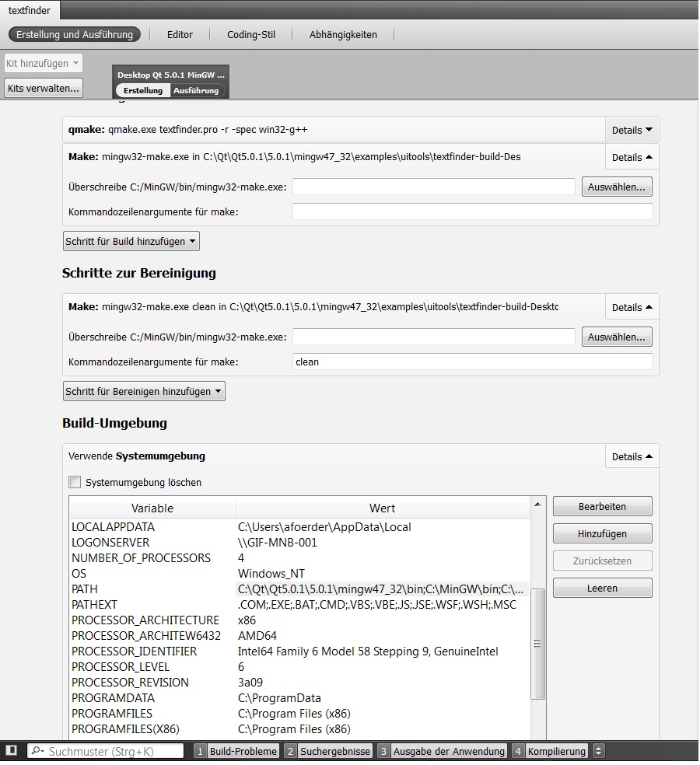The width and height of the screenshot is (700, 765).
Task: Focus the build make override path field
Action: point(433,187)
